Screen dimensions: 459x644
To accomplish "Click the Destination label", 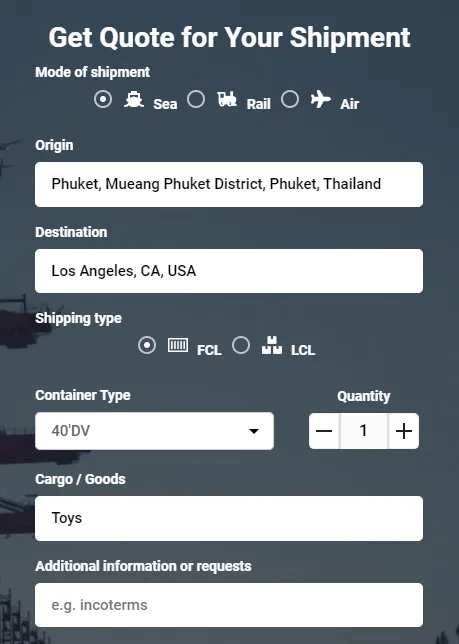I will point(71,232).
